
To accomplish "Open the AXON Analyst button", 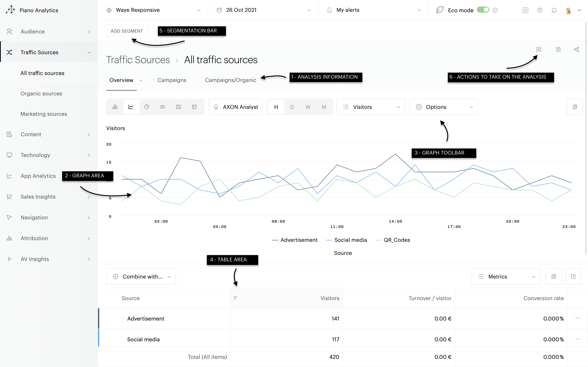I will click(235, 107).
